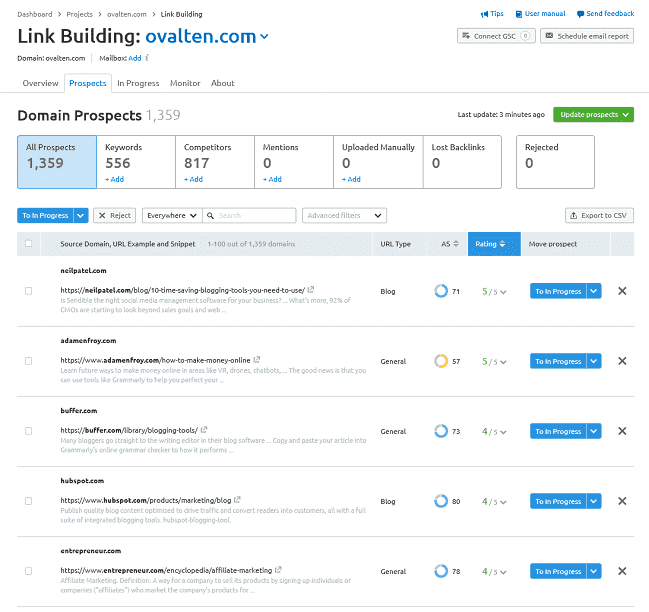The height and width of the screenshot is (612, 649).
Task: Open the Everywhere search scope dropdown
Action: 172,216
